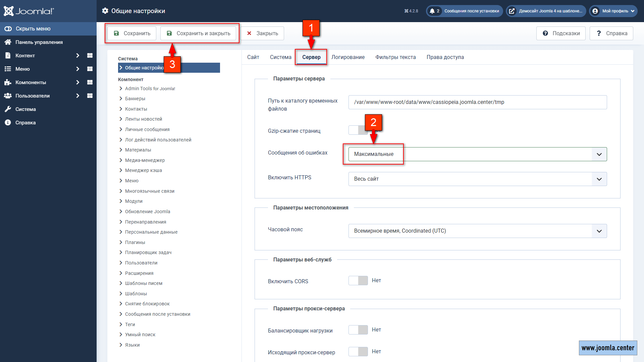Open the Сообщения об ошибках dropdown
Image resolution: width=644 pixels, height=362 pixels.
(x=478, y=154)
